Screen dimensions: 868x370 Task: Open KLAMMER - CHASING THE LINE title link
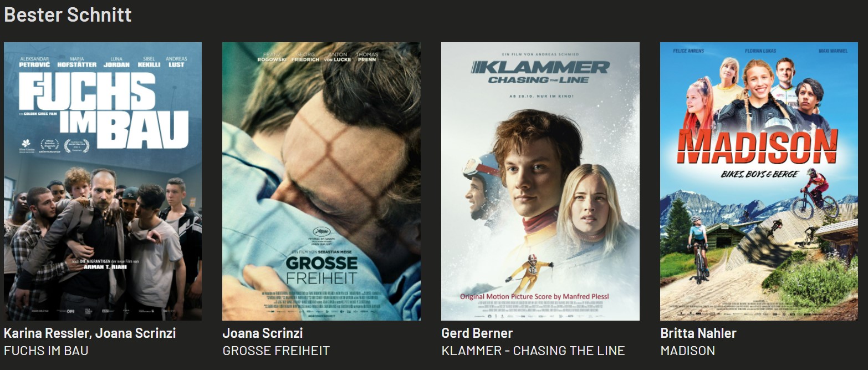533,351
